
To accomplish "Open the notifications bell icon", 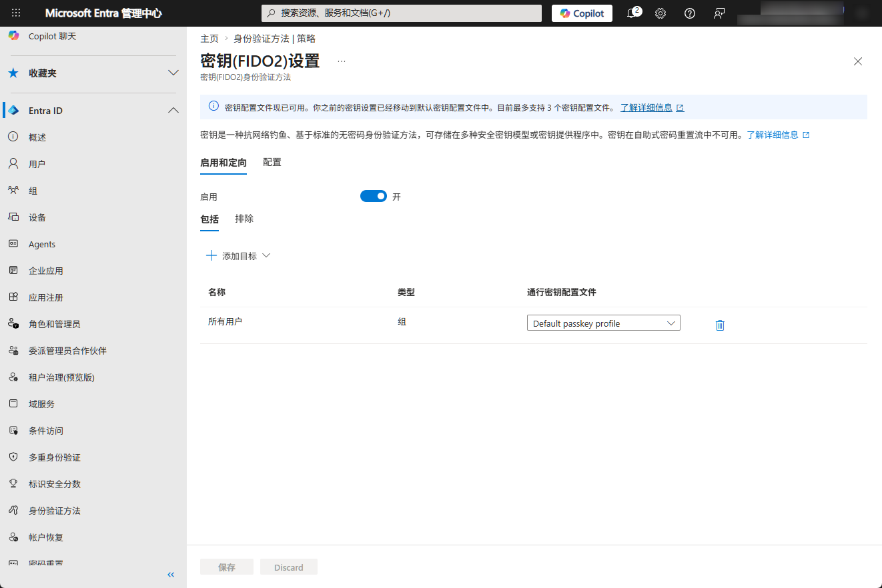I will coord(631,13).
